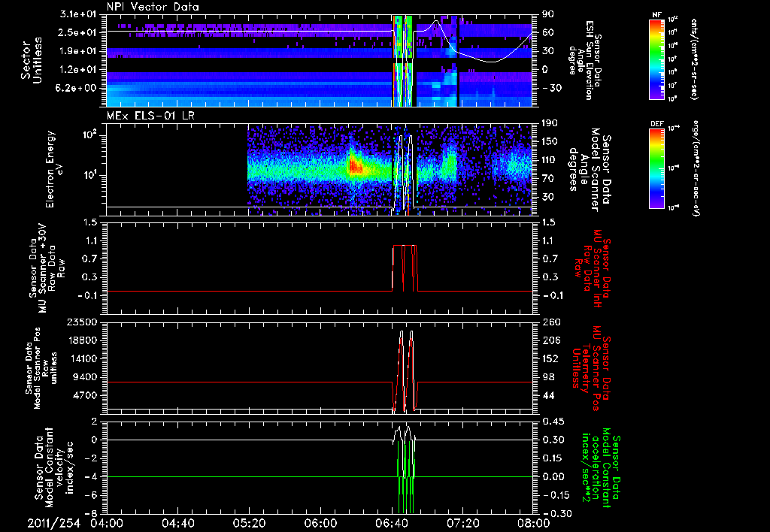Click the '0.15' acceleration tick value
770x532 pixels.
[x=553, y=458]
